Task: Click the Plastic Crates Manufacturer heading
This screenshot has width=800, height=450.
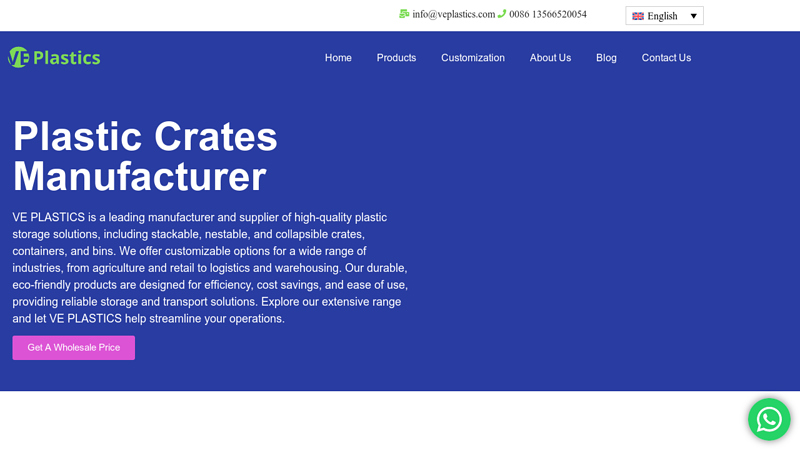Action: coord(145,156)
